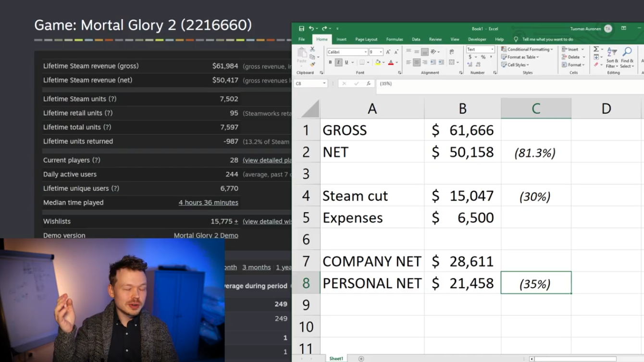Click the Insert Function fx icon
Image resolution: width=644 pixels, height=362 pixels.
(x=369, y=84)
